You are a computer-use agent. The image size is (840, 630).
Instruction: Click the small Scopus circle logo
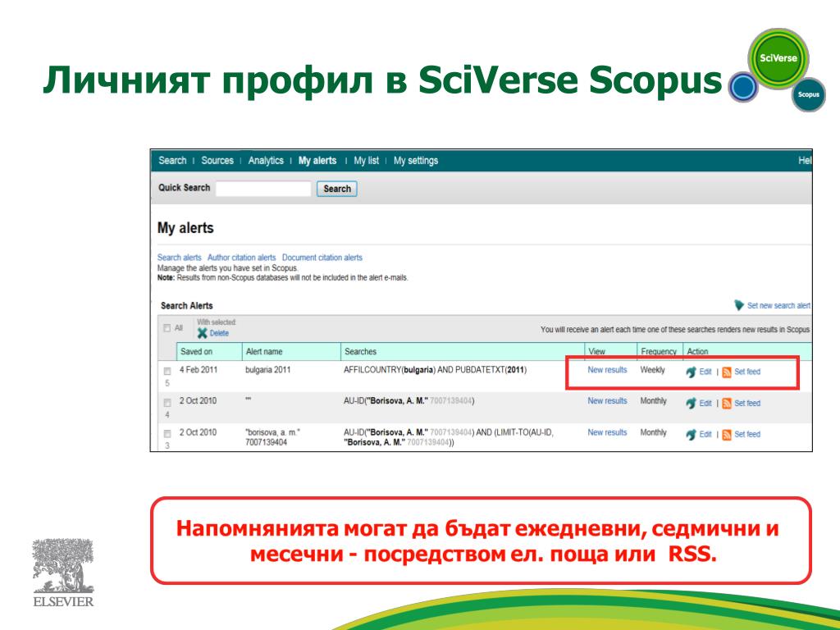(x=808, y=95)
